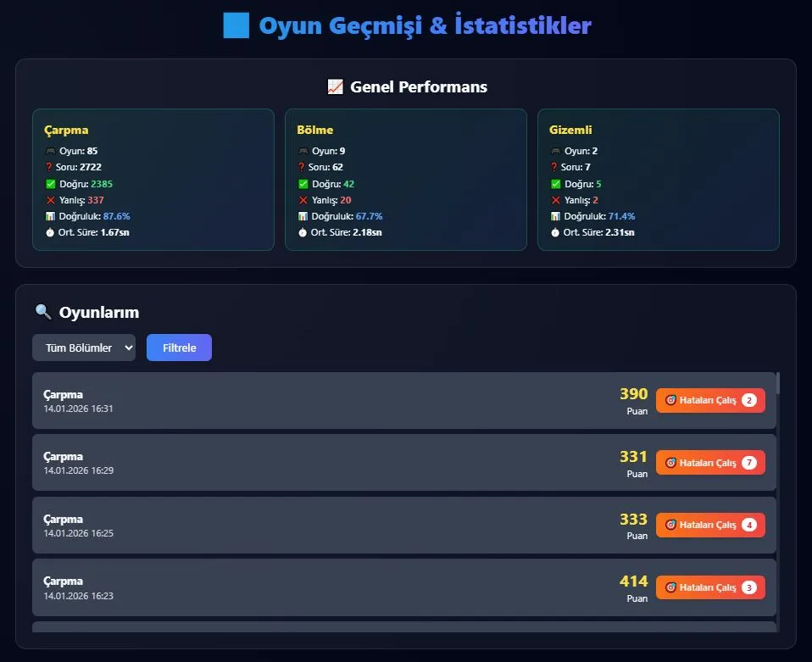Click Hataları Çalış on the 16:31 Çarpma game

[710, 399]
